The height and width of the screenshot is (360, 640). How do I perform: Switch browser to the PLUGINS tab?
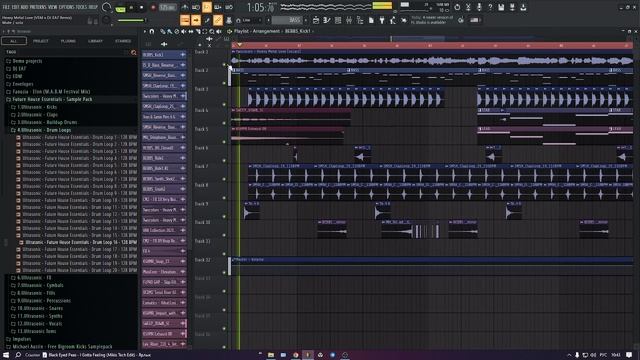(x=68, y=41)
